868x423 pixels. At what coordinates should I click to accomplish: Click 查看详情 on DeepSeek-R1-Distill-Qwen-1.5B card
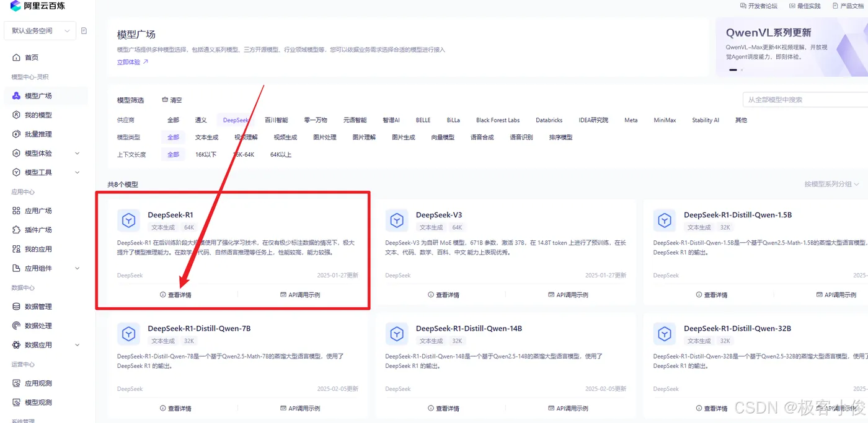tap(711, 295)
